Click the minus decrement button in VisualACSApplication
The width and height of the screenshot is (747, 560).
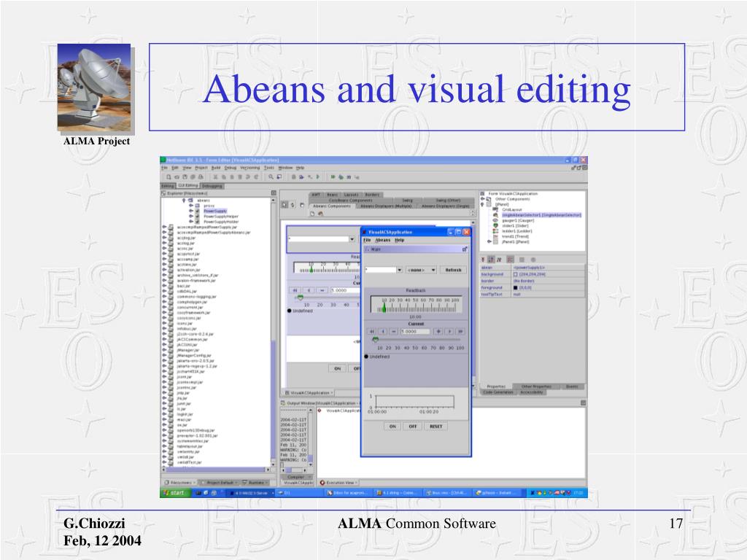pyautogui.click(x=393, y=332)
